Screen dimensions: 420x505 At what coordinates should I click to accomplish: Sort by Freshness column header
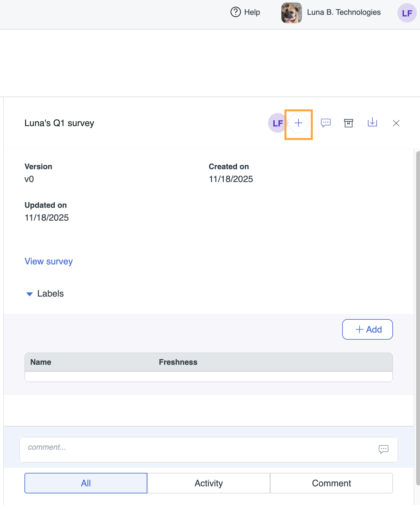coord(178,362)
